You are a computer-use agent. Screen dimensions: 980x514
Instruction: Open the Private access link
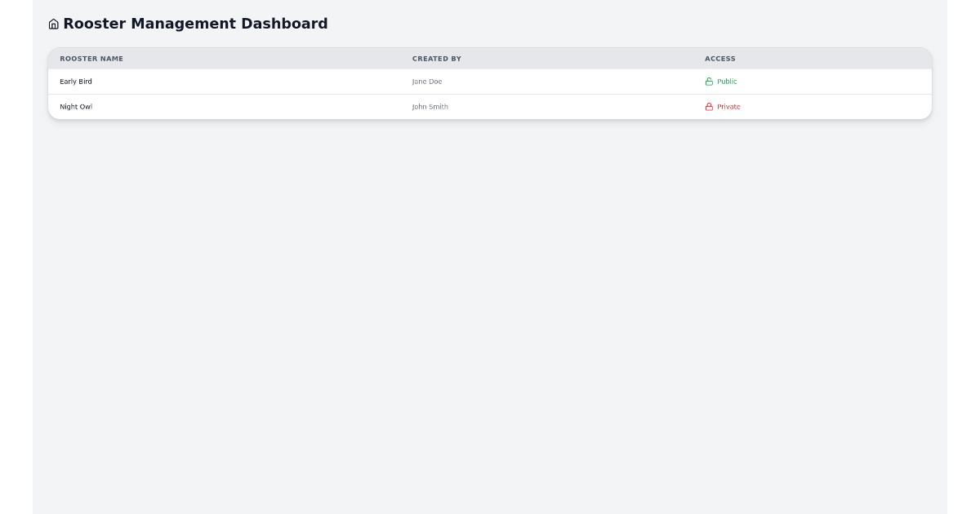[x=728, y=106]
